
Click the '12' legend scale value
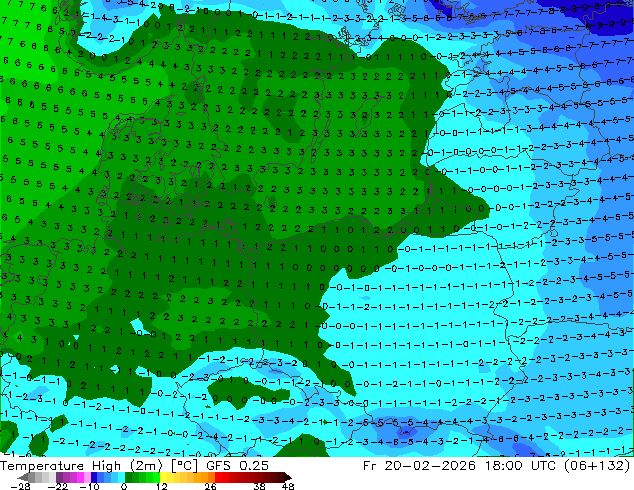coord(162,486)
